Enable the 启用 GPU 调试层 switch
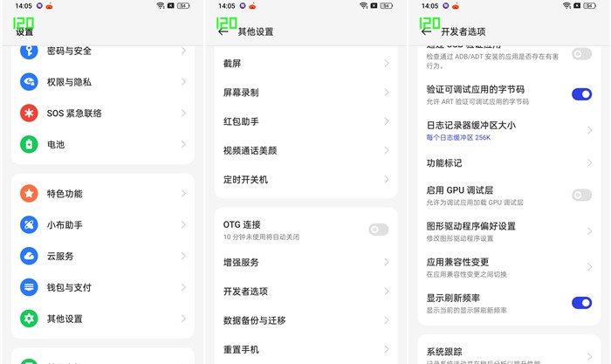The width and height of the screenshot is (611, 364). pyautogui.click(x=581, y=196)
